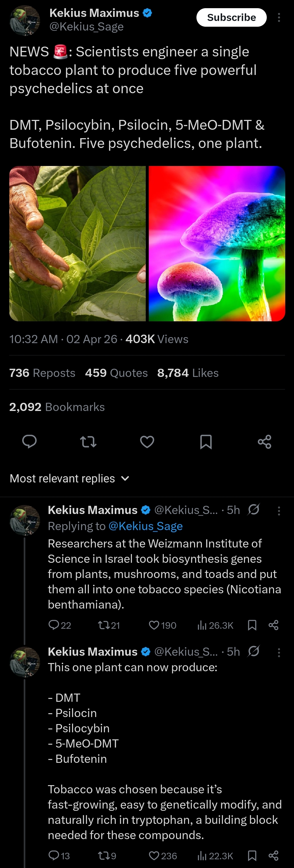The width and height of the screenshot is (294, 868).
Task: Bookmark the main post
Action: pyautogui.click(x=206, y=441)
